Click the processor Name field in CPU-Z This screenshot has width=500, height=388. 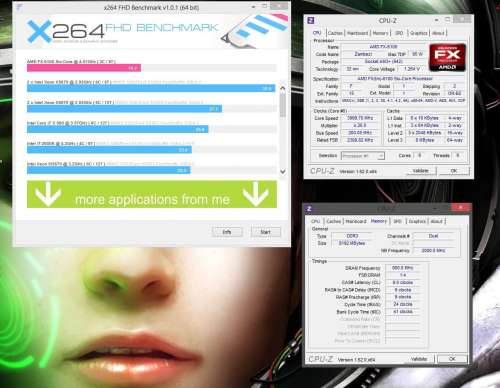pos(383,47)
